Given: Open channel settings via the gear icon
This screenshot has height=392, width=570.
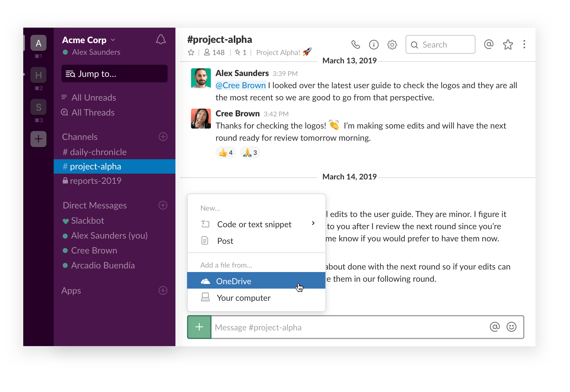Looking at the screenshot, I should pos(392,45).
